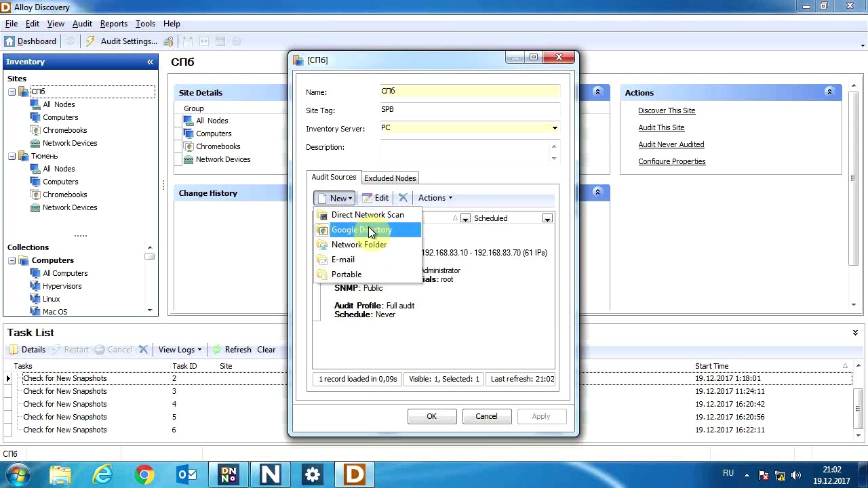Click Cancel in the СПб dialog
The height and width of the screenshot is (488, 868).
click(x=486, y=416)
